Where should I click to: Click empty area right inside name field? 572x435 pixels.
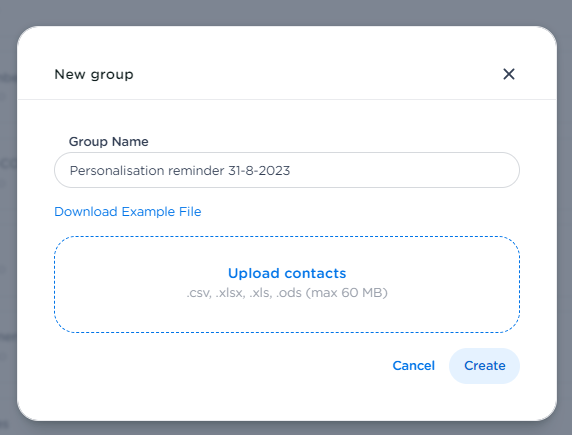[405, 170]
